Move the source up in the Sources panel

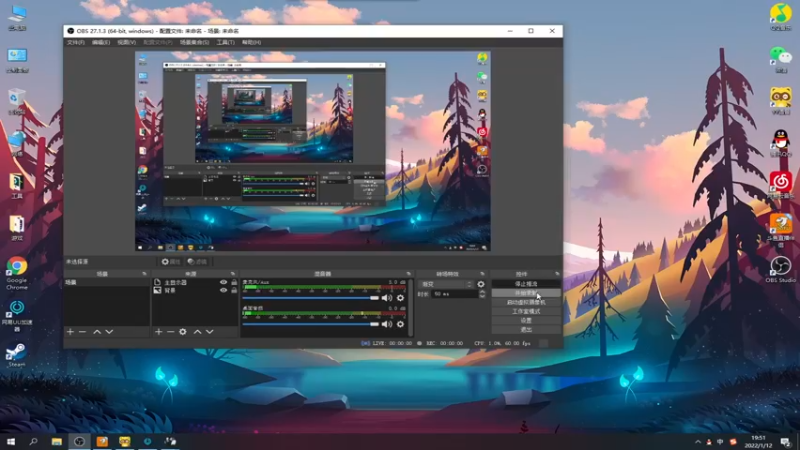pos(197,332)
